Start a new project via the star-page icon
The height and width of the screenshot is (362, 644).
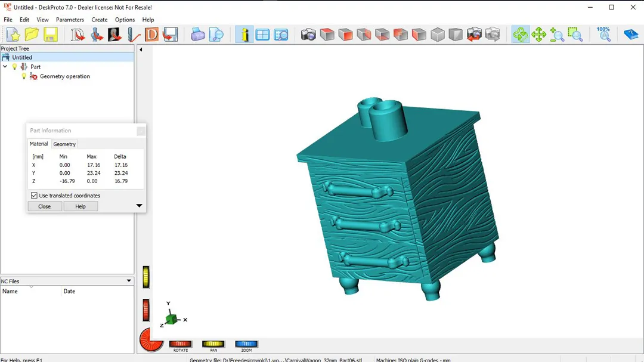point(13,35)
